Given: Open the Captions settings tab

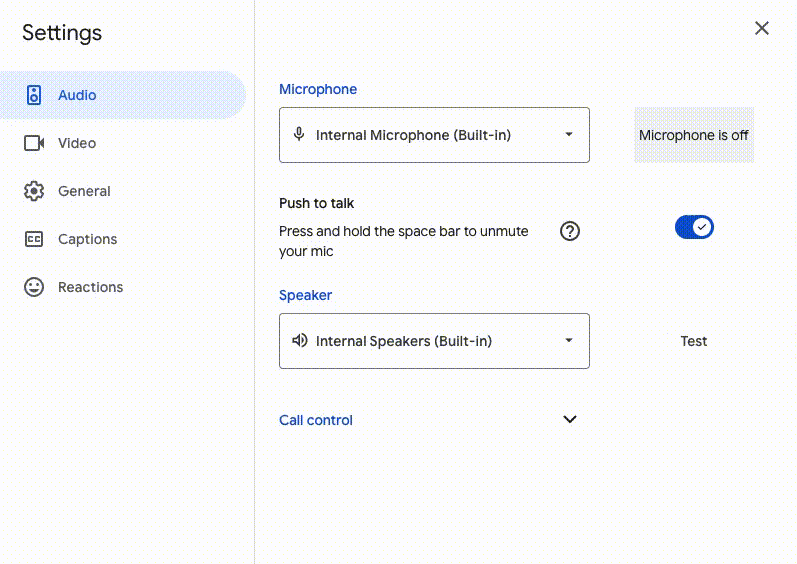Looking at the screenshot, I should pos(87,239).
